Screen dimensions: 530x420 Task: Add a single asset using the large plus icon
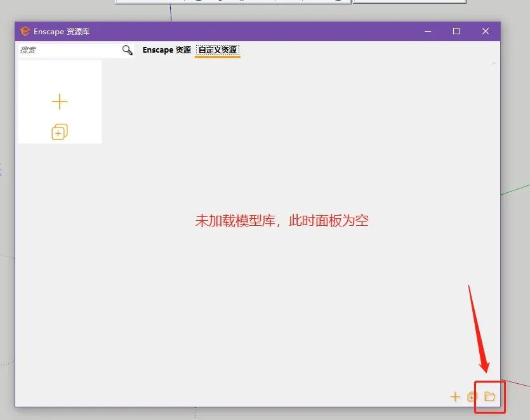60,102
